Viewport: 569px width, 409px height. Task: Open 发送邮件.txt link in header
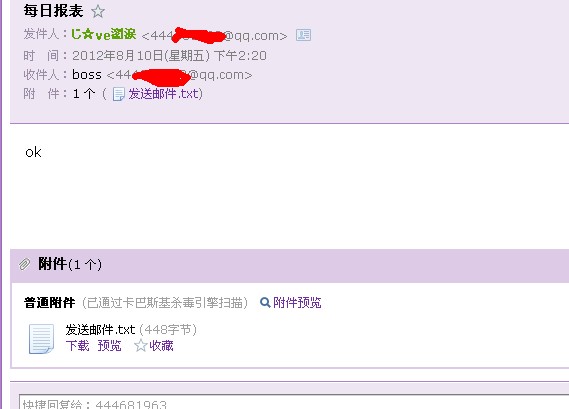click(x=165, y=94)
